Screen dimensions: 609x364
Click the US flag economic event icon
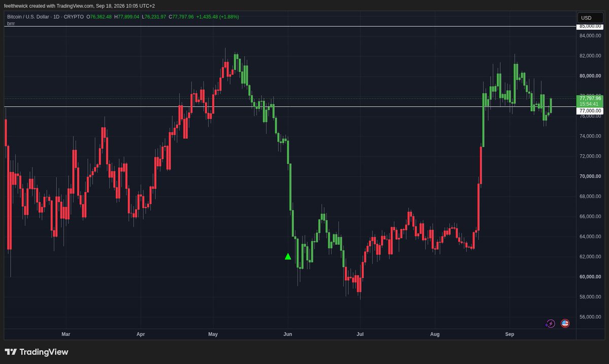click(565, 323)
